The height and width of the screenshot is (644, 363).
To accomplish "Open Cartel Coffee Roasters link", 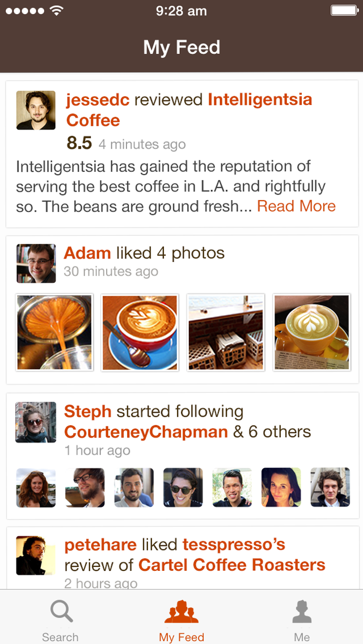I will point(232,565).
